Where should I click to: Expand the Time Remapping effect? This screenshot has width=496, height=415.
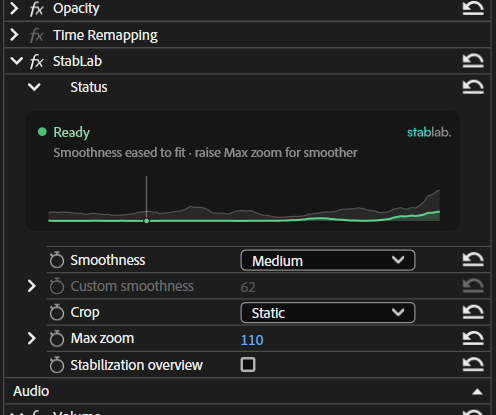(x=14, y=35)
